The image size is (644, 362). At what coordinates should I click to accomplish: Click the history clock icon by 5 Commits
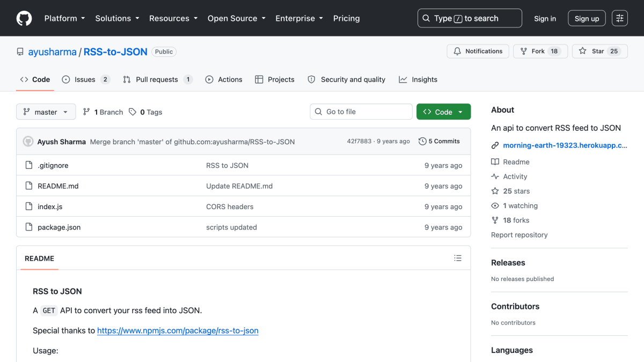(422, 141)
